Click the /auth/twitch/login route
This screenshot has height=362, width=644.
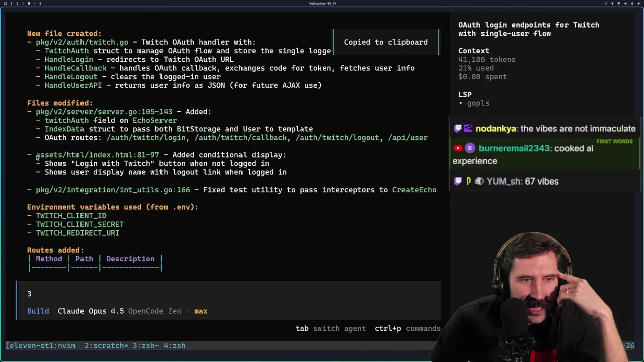(x=146, y=138)
